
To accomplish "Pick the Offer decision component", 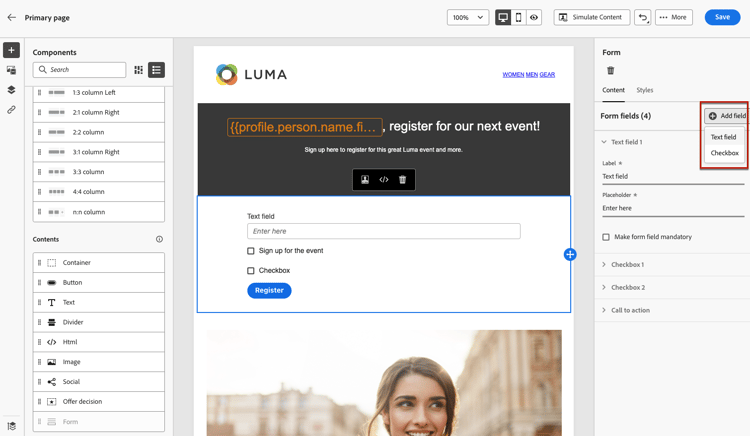I will pyautogui.click(x=99, y=402).
